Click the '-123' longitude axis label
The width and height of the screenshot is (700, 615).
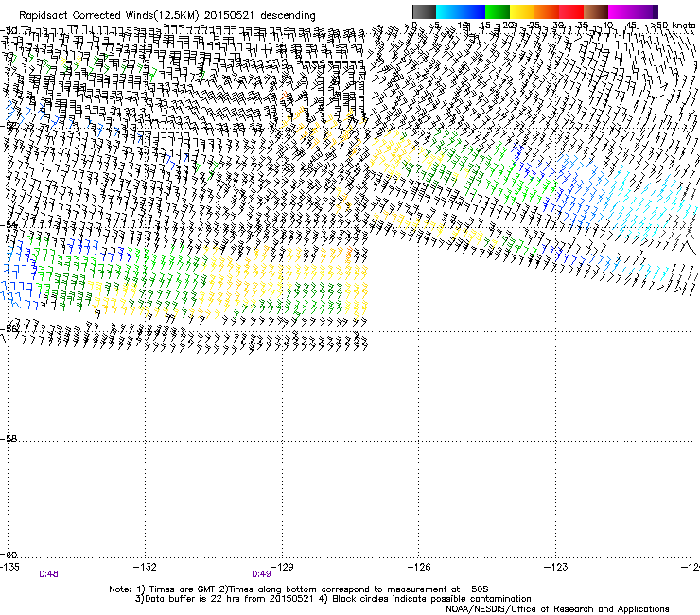(x=556, y=567)
